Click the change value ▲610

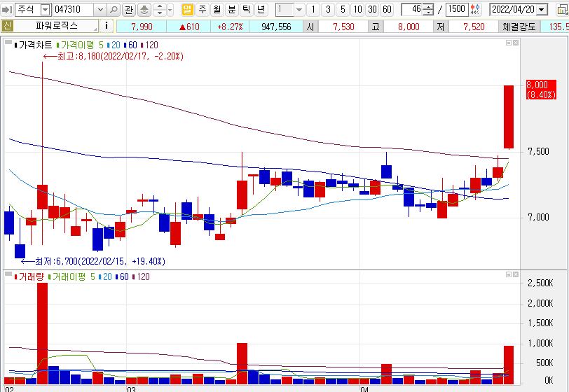[188, 27]
